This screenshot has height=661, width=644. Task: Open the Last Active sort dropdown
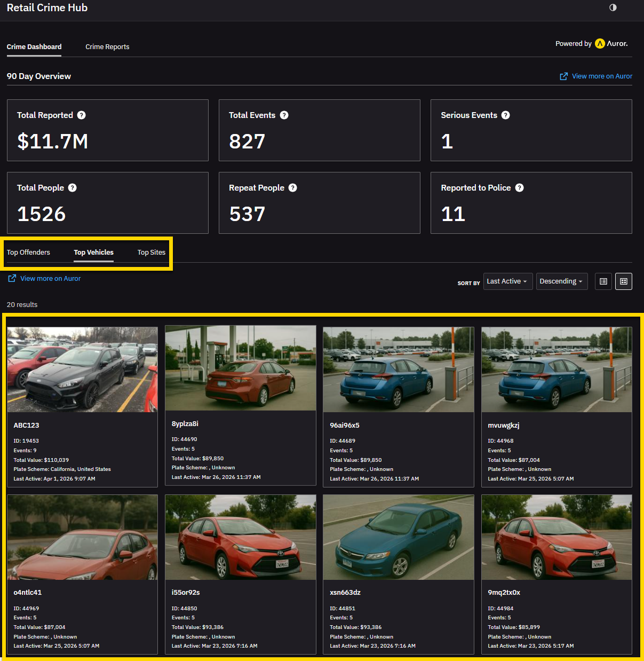coord(507,281)
